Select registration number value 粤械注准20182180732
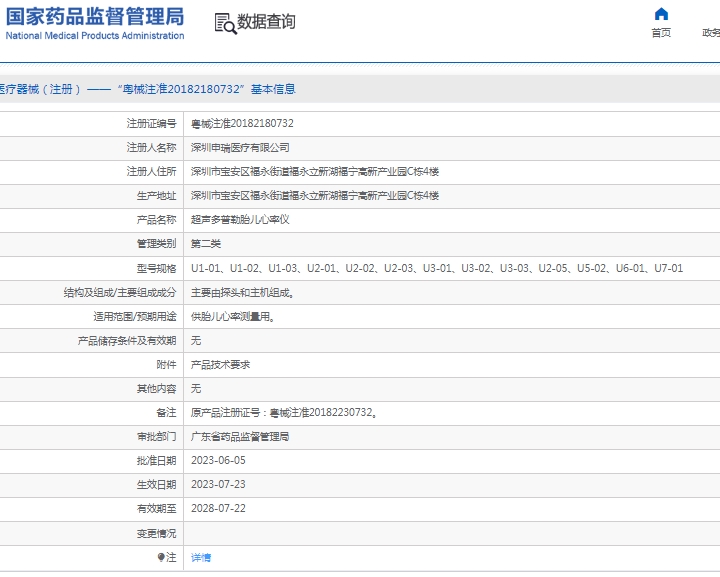 tap(242, 123)
